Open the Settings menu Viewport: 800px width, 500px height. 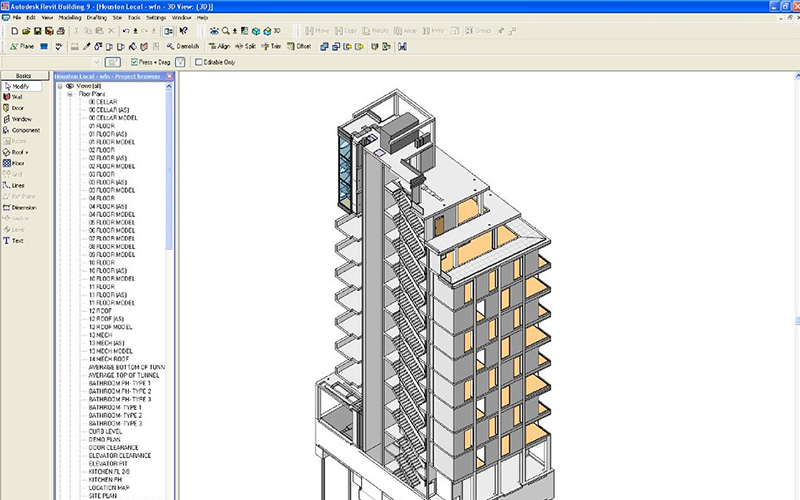pos(156,18)
